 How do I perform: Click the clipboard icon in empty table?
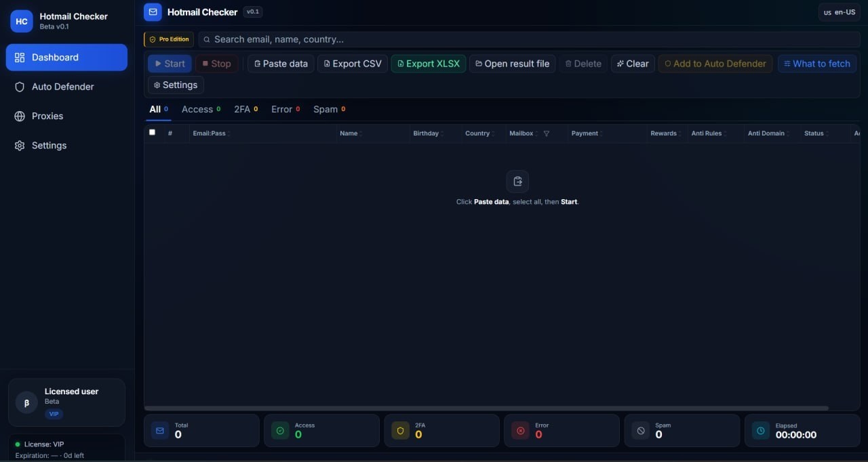517,182
